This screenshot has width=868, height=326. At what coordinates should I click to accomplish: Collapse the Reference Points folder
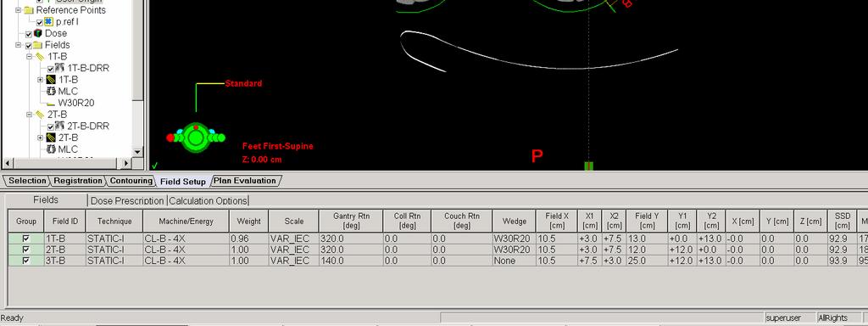tap(19, 10)
